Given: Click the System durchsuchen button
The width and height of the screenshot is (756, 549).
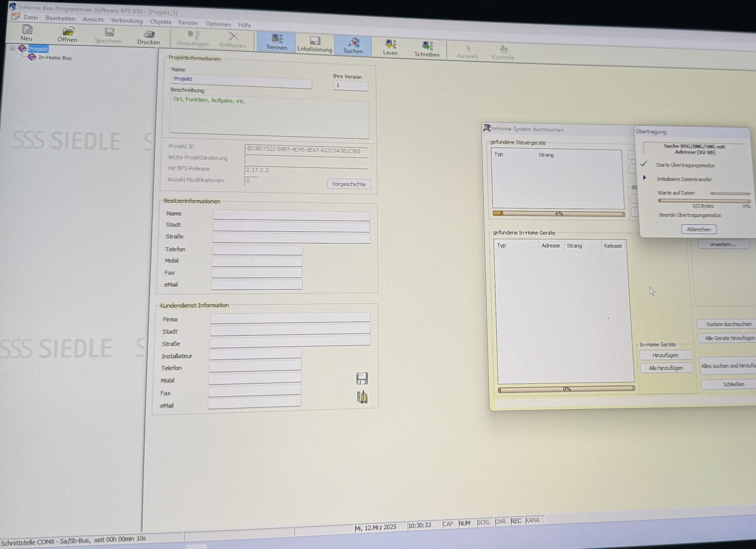Looking at the screenshot, I should [726, 324].
